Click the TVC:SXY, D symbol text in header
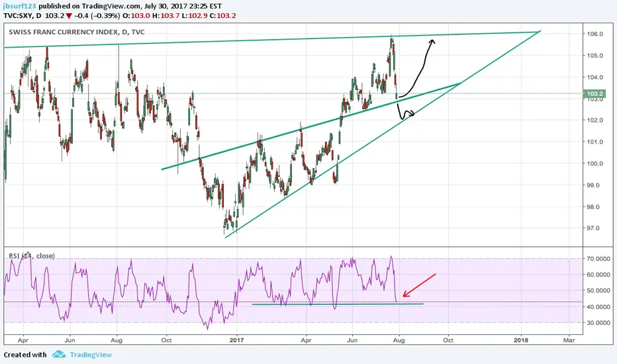 tap(23, 16)
